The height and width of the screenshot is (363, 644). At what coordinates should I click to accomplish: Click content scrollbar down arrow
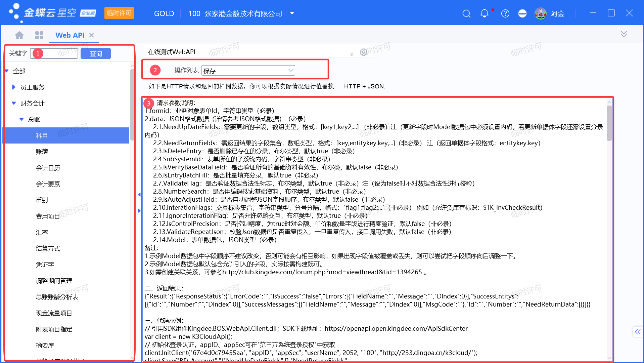click(609, 358)
